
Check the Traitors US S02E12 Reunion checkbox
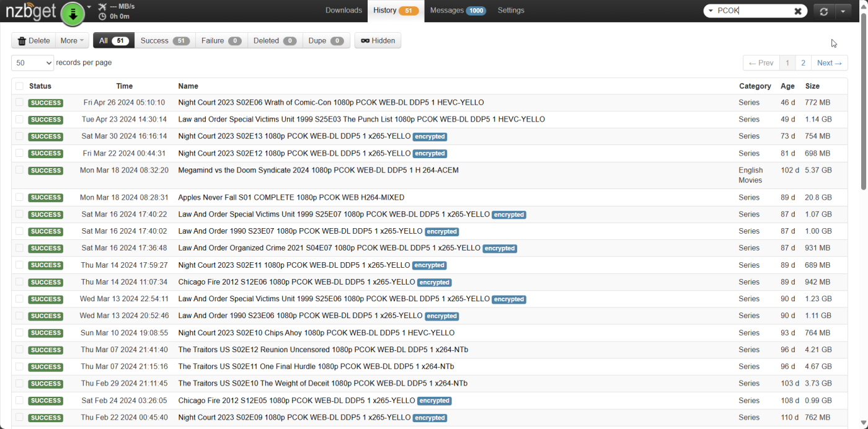[x=19, y=350]
